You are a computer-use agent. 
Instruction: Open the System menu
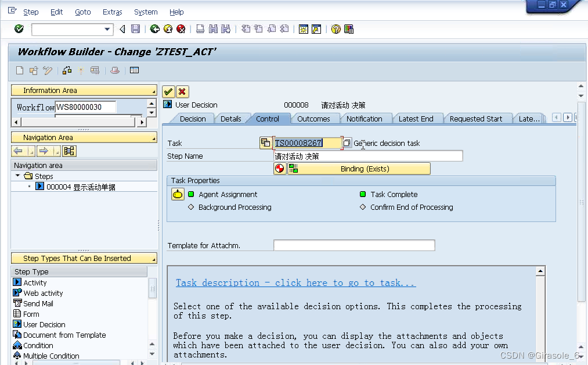146,12
